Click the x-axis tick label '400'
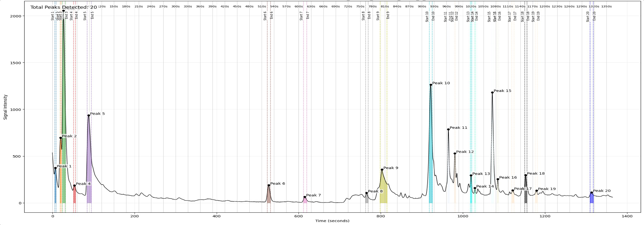The image size is (644, 225). (x=217, y=216)
